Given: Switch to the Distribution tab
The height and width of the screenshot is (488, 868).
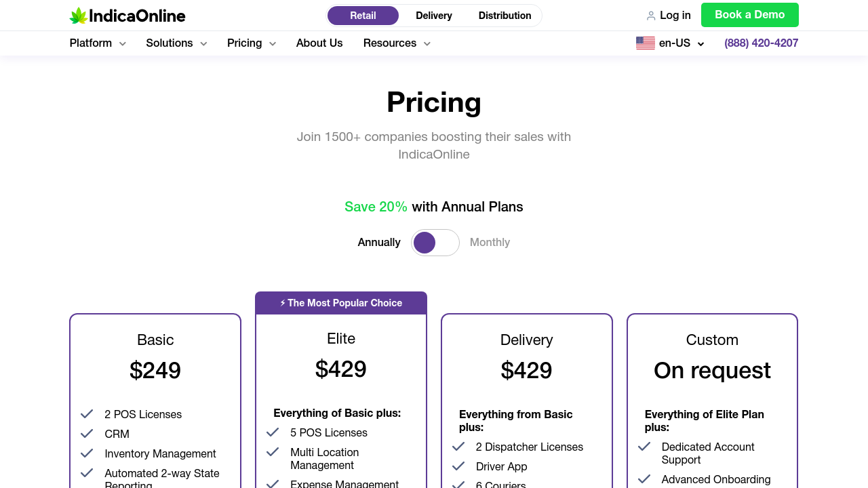Looking at the screenshot, I should 505,16.
